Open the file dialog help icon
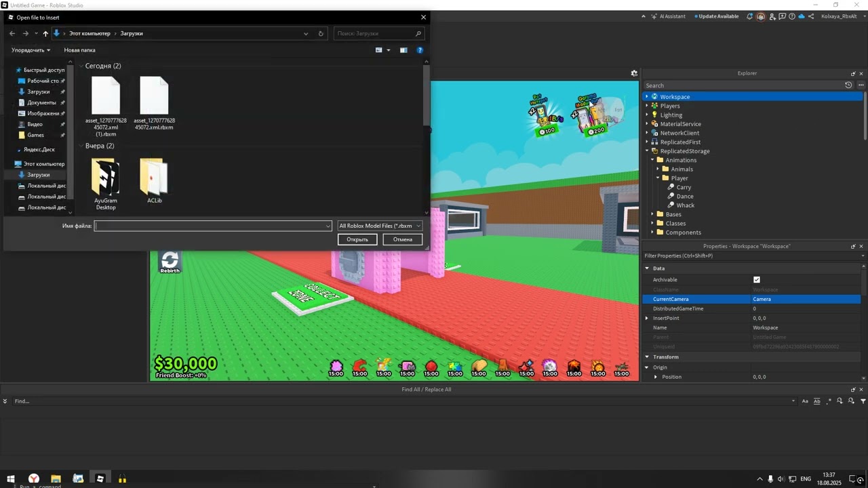Image resolution: width=868 pixels, height=488 pixels. (420, 50)
